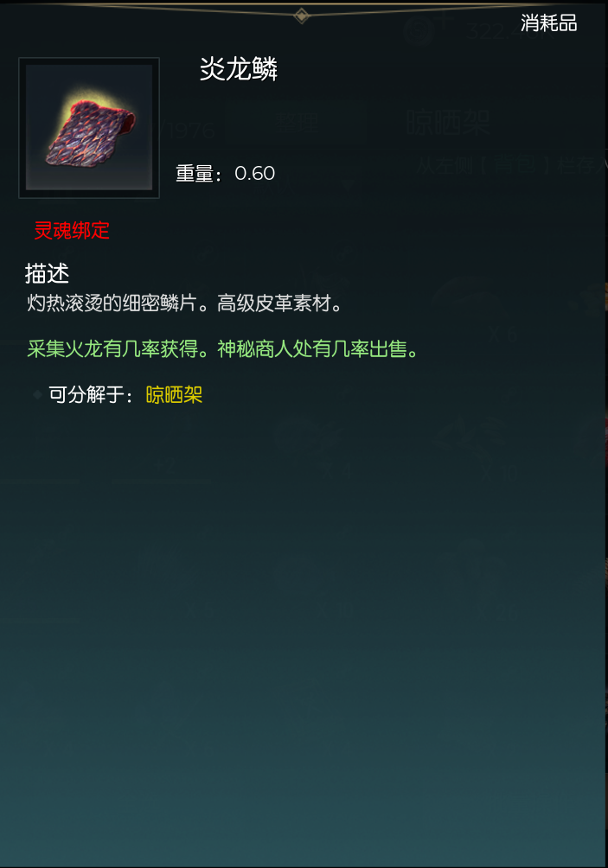This screenshot has height=868, width=608.
Task: Click the faded currency coin icon near 322
Action: click(419, 30)
